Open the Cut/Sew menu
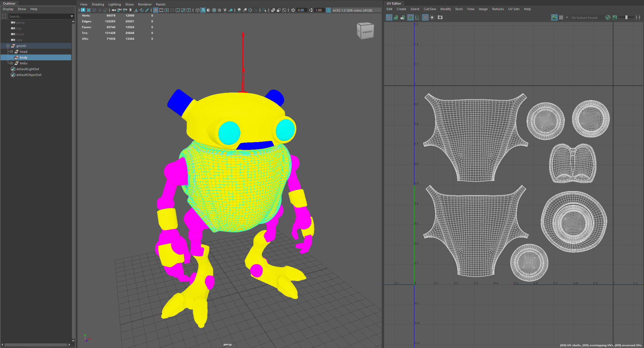The image size is (644, 348). 429,9
